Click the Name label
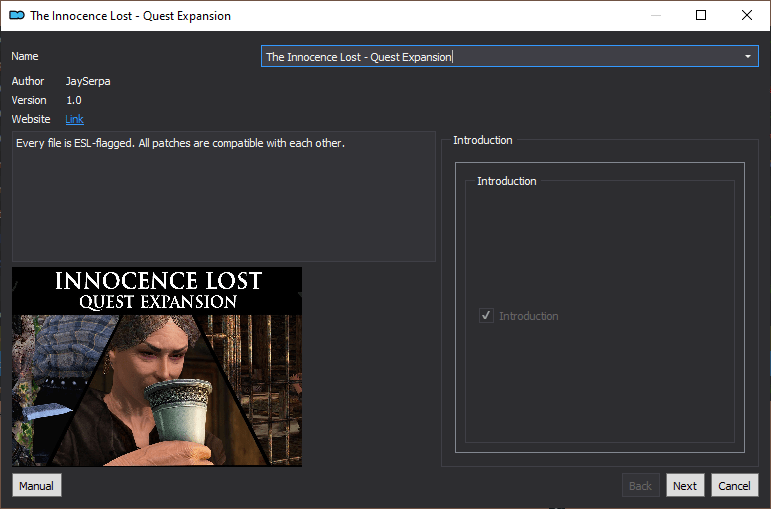This screenshot has height=509, width=771. 25,56
